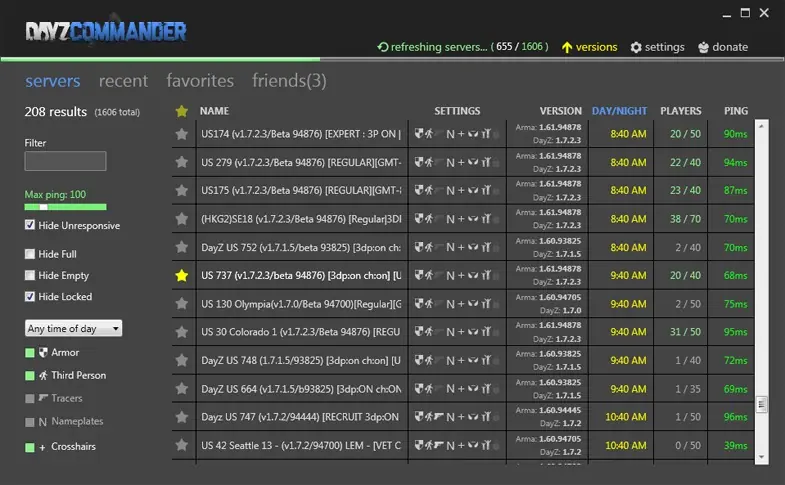Select the US 130 Olympia server name
Image resolution: width=785 pixels, height=485 pixels.
point(301,304)
